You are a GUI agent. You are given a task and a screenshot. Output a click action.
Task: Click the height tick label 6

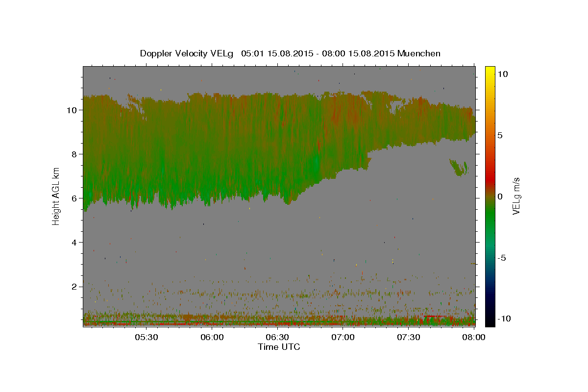pos(74,198)
